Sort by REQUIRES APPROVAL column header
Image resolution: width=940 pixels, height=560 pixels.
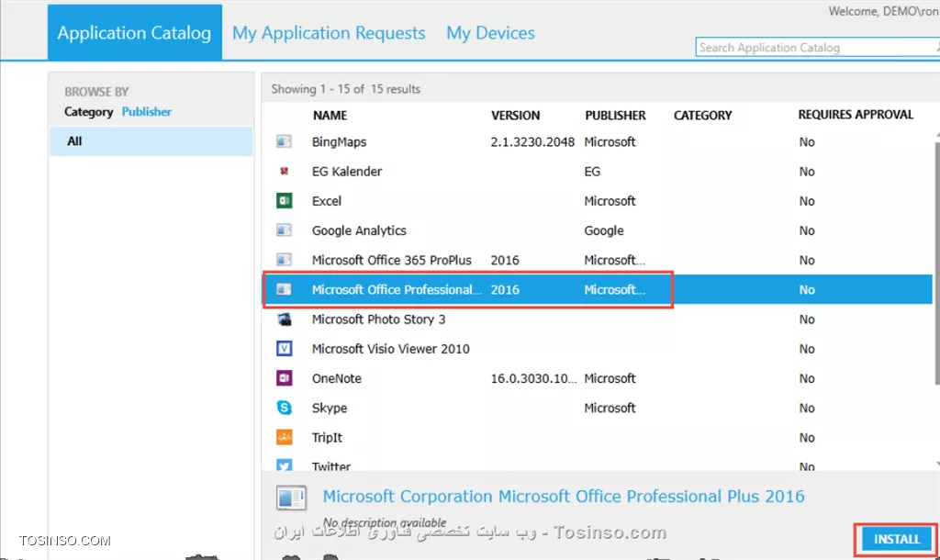pos(856,115)
